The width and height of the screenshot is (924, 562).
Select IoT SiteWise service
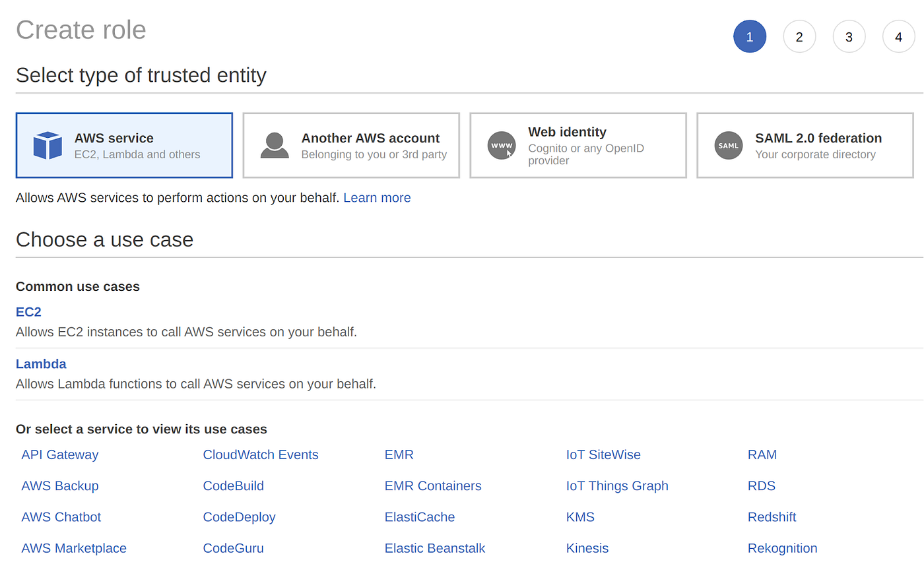[x=603, y=454]
